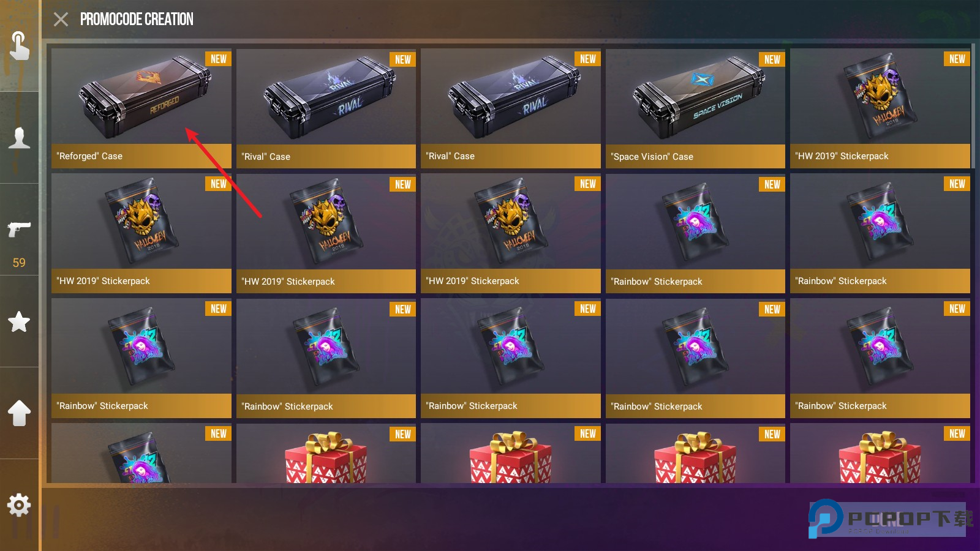980x551 pixels.
Task: Select the "Space Vision" Case item
Action: coord(695,109)
